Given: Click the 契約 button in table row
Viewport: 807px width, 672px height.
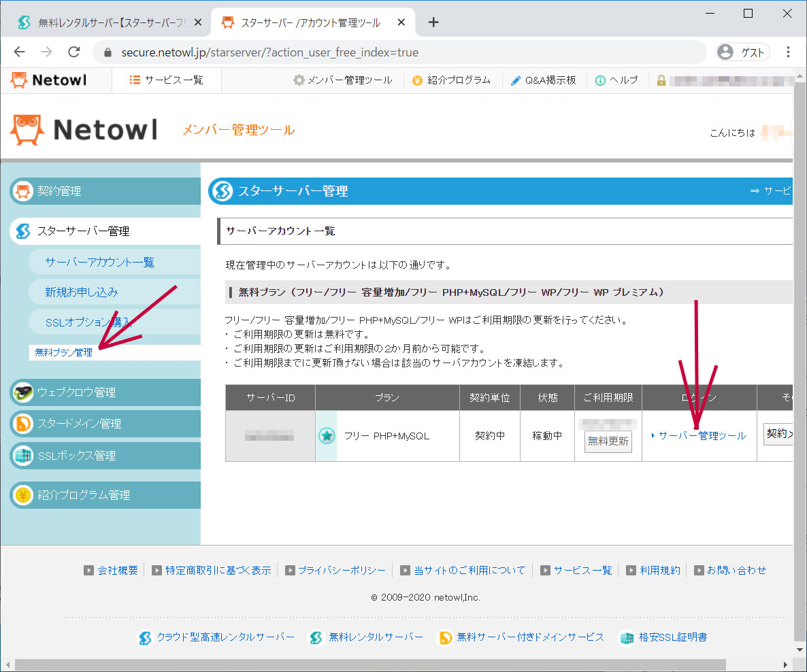Looking at the screenshot, I should 778,434.
